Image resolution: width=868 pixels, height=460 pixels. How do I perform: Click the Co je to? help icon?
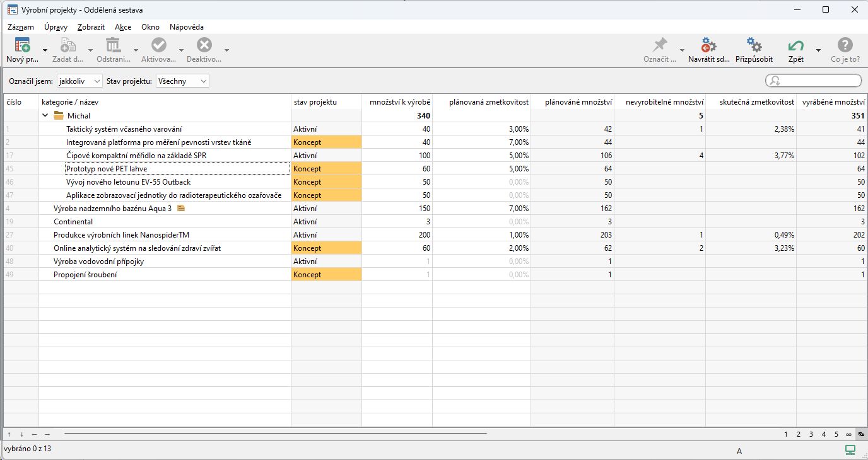[845, 45]
